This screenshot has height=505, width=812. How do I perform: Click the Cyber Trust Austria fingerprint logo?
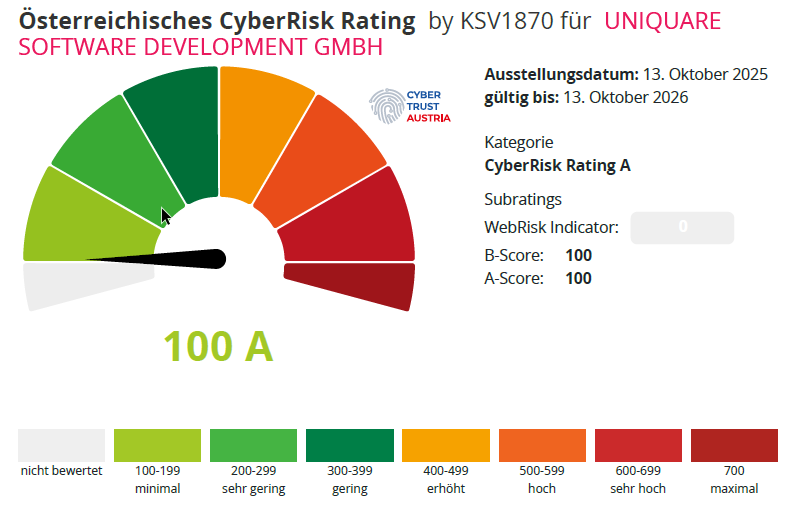(409, 105)
